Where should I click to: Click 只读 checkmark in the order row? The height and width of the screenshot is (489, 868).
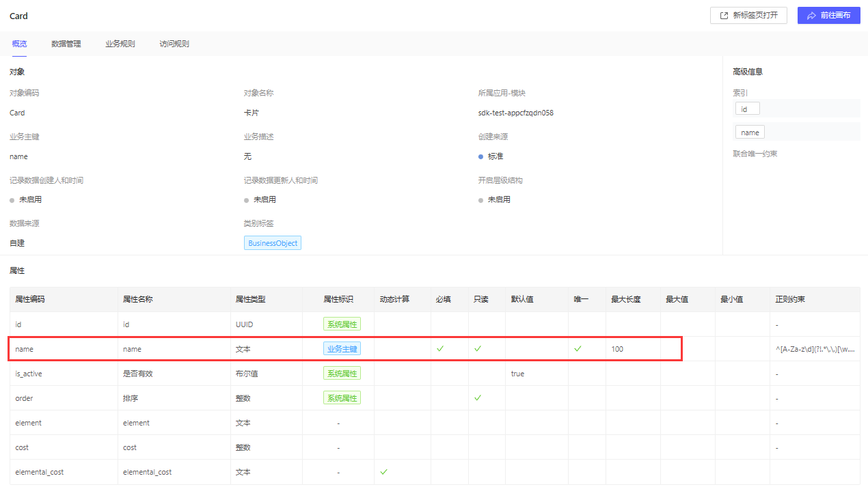(x=478, y=397)
